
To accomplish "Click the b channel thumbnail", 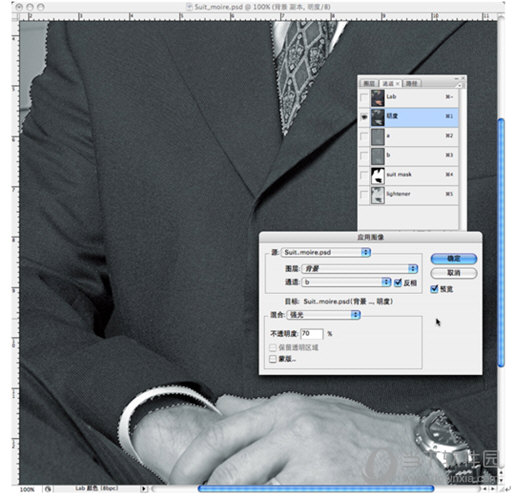I will (x=377, y=156).
